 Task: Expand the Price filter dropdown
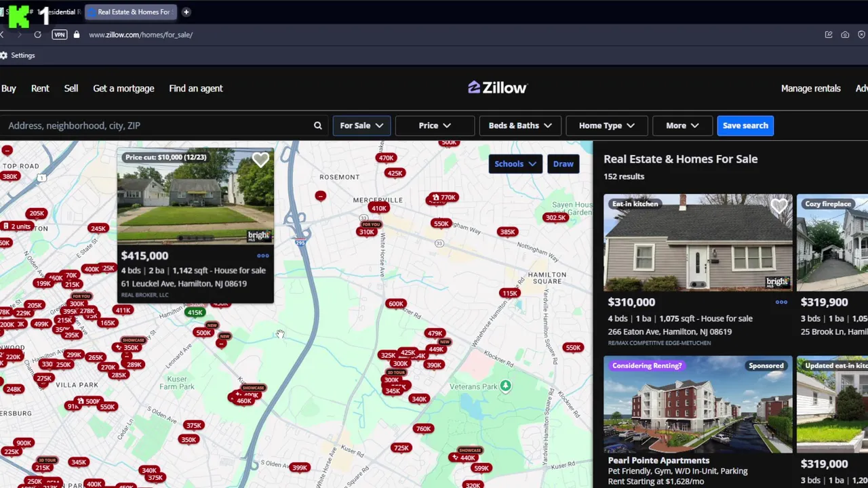(x=435, y=125)
